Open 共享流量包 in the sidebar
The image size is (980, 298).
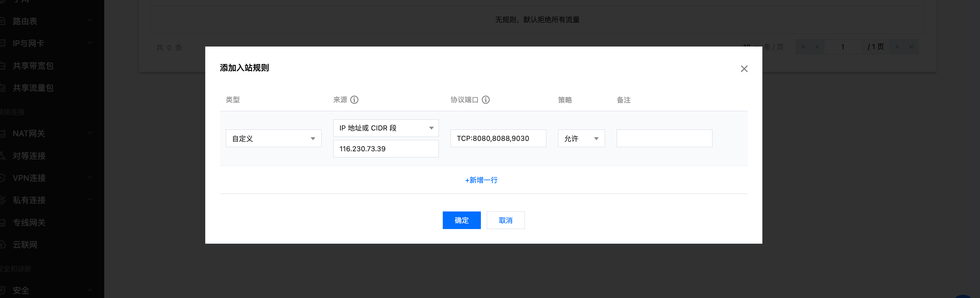click(x=33, y=88)
